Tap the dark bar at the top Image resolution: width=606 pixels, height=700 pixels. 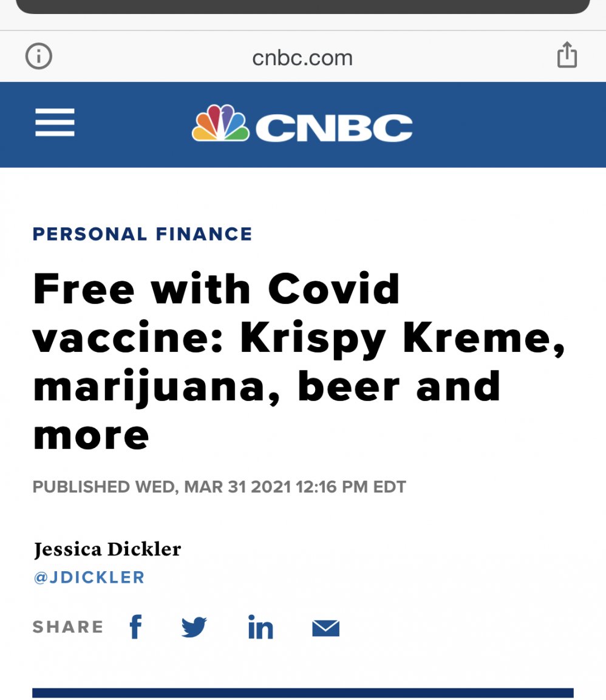click(302, 6)
